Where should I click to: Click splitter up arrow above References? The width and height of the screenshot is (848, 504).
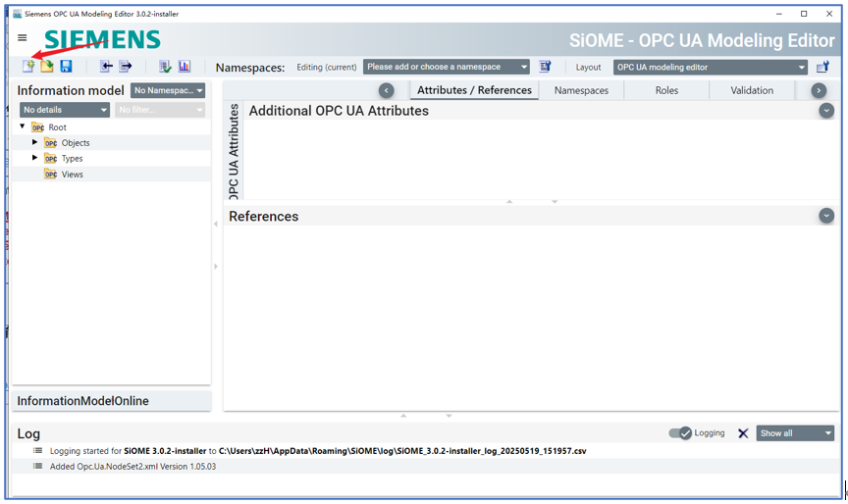(x=509, y=201)
